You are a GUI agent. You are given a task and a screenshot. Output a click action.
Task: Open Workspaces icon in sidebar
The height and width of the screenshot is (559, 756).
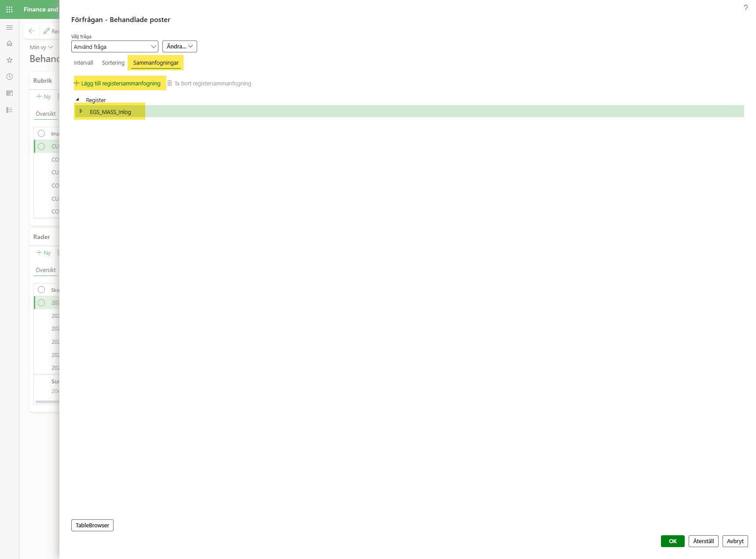pos(9,93)
